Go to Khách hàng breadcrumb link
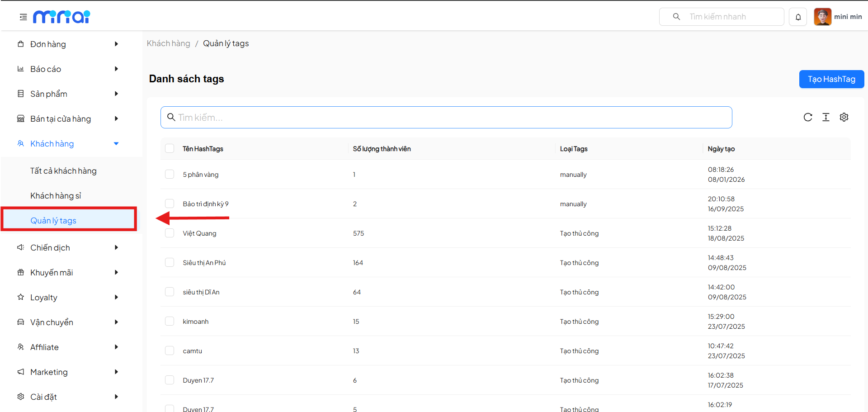This screenshot has height=412, width=868. [x=168, y=43]
